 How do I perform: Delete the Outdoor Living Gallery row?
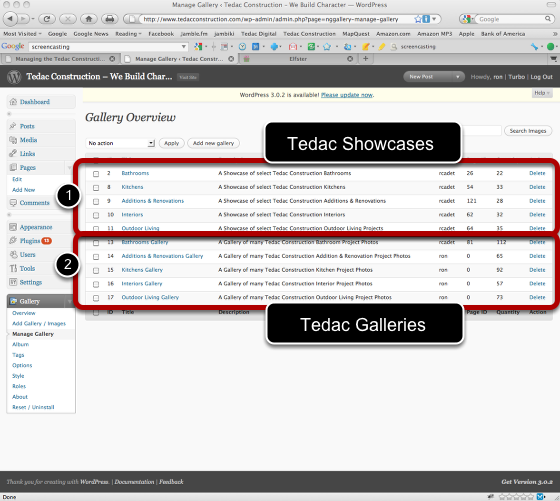tap(537, 297)
